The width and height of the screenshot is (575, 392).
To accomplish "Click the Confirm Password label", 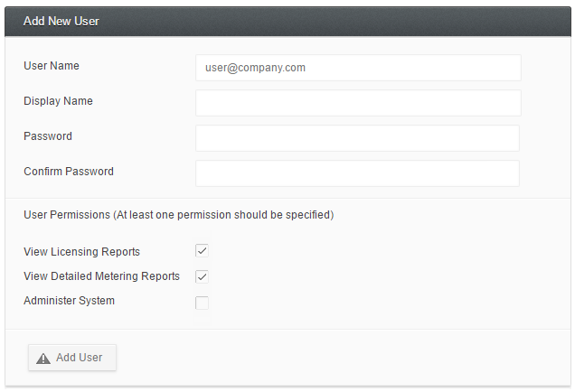I will [69, 171].
